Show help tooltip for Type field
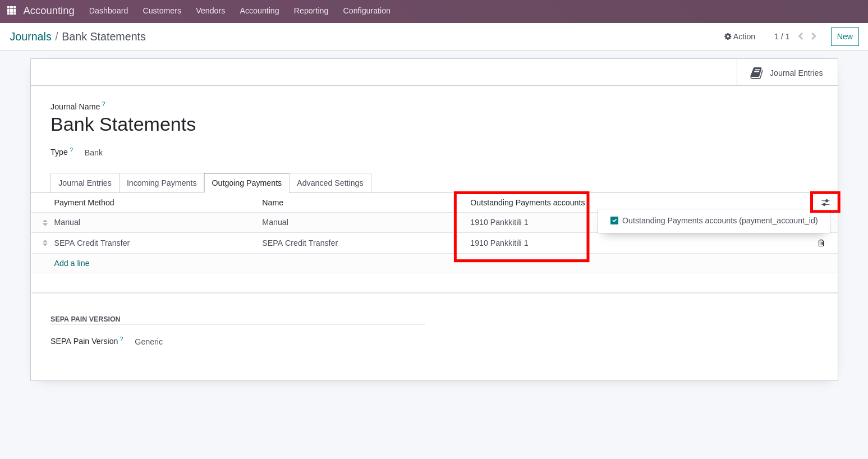 tap(71, 150)
